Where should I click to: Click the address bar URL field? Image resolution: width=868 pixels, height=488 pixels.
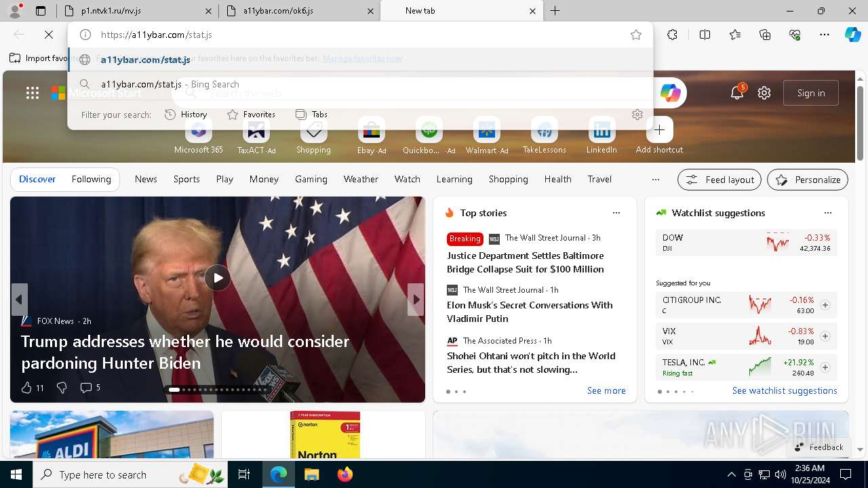359,35
